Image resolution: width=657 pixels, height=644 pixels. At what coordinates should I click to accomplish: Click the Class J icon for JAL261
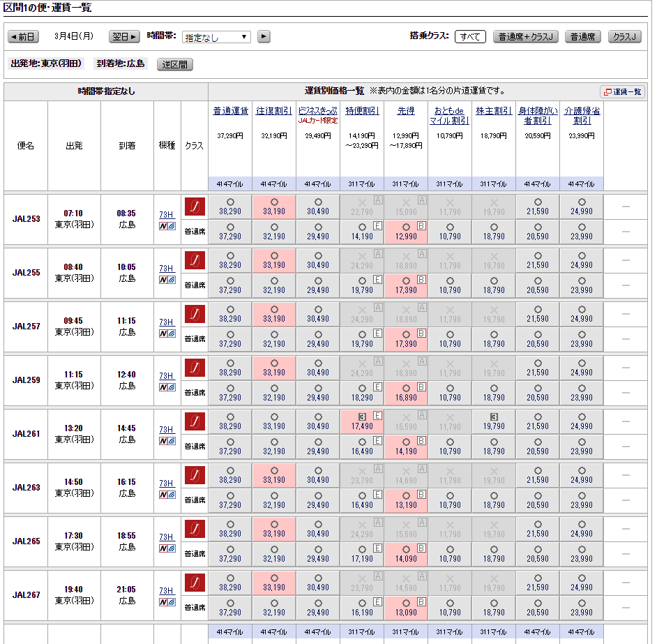(x=195, y=421)
